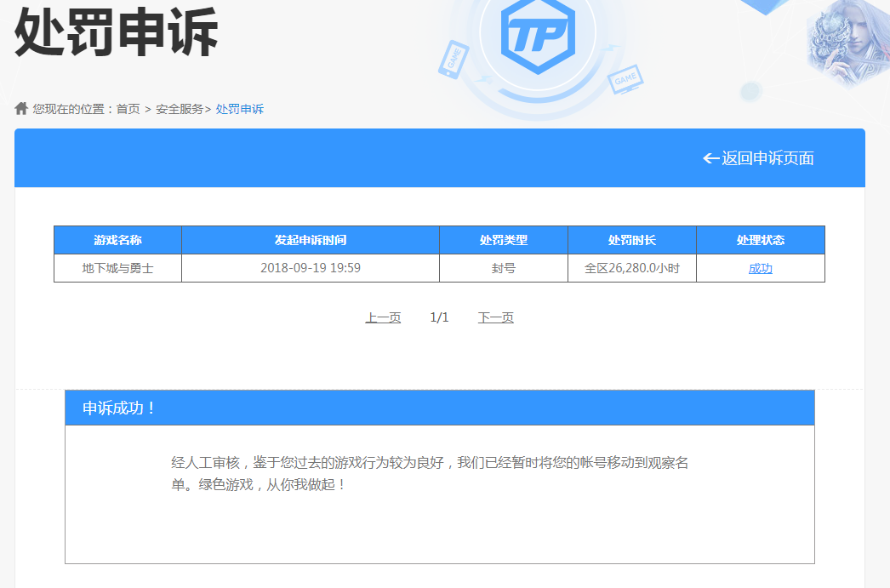The width and height of the screenshot is (890, 588).
Task: Click 处罚申诉 breadcrumb link
Action: [240, 109]
